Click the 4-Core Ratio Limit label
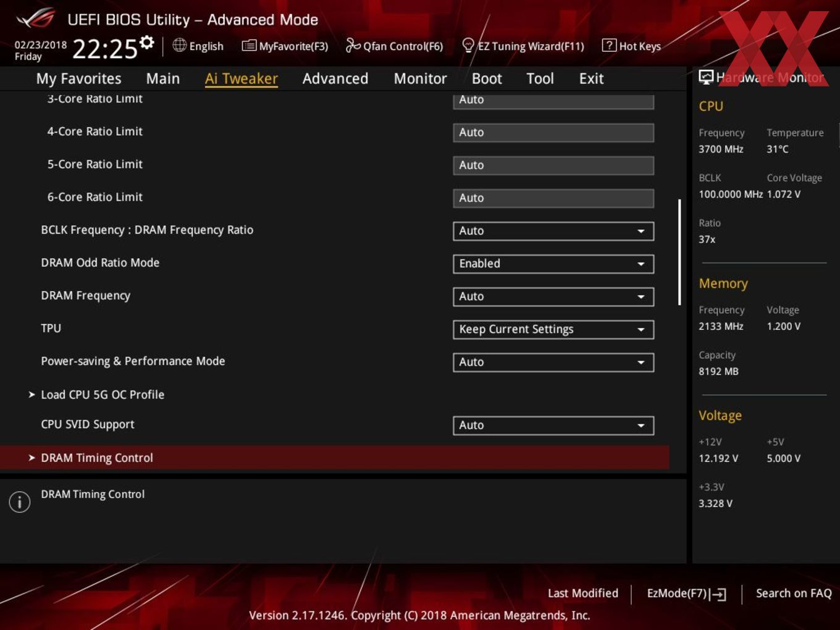Screen dimensions: 840x630 (x=95, y=131)
